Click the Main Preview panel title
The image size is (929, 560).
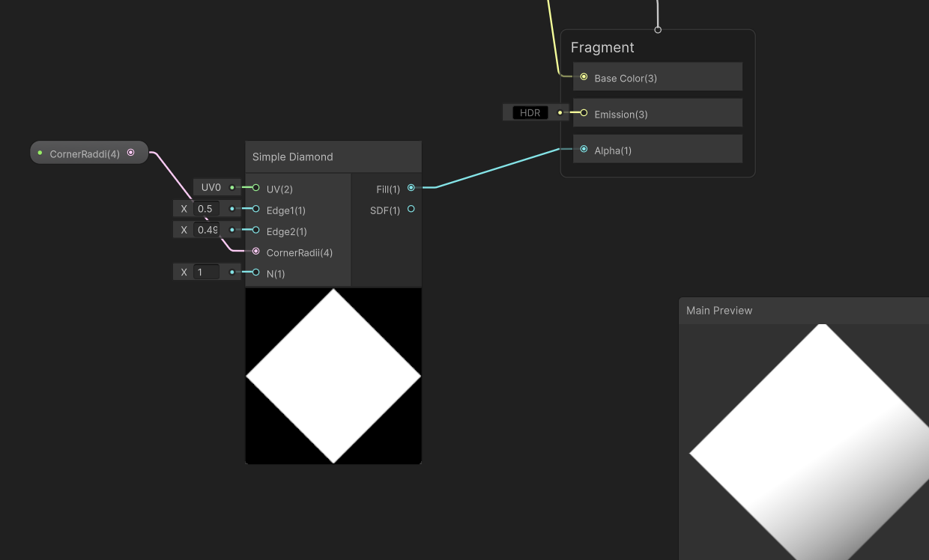pyautogui.click(x=719, y=311)
